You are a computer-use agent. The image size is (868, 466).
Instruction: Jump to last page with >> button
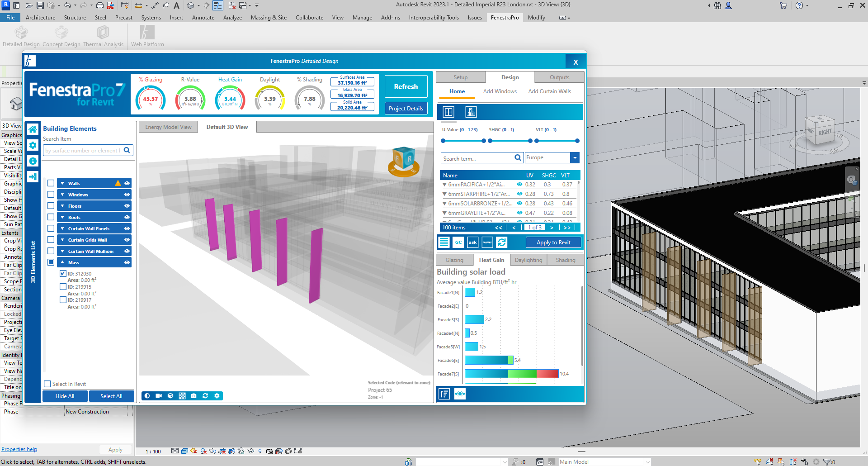click(567, 228)
